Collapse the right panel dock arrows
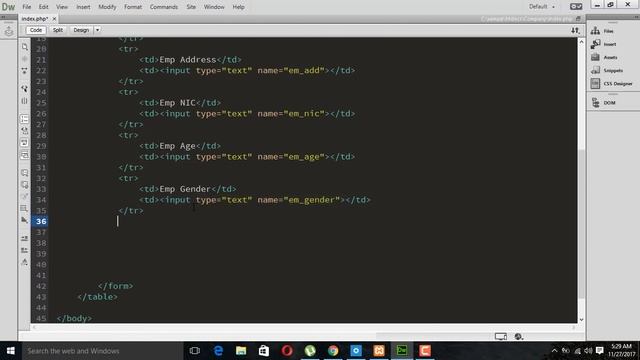 pos(636,17)
